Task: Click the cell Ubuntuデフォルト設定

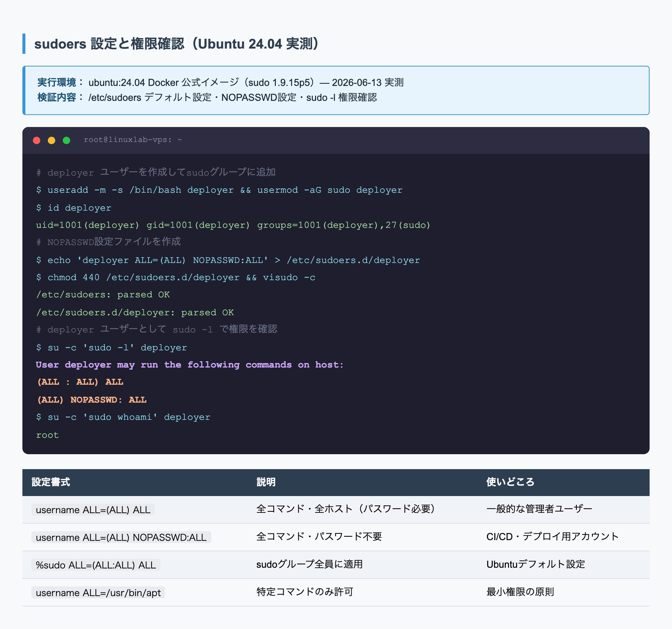Action: (x=535, y=564)
